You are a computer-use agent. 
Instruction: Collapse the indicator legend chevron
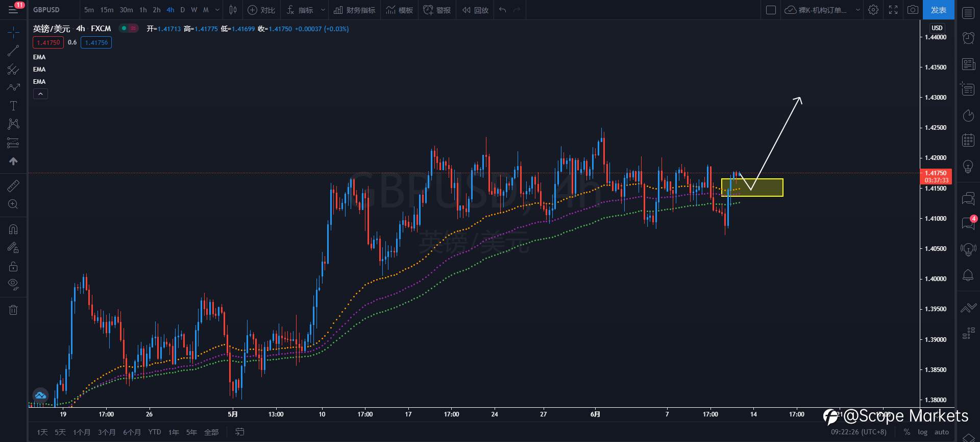tap(40, 94)
